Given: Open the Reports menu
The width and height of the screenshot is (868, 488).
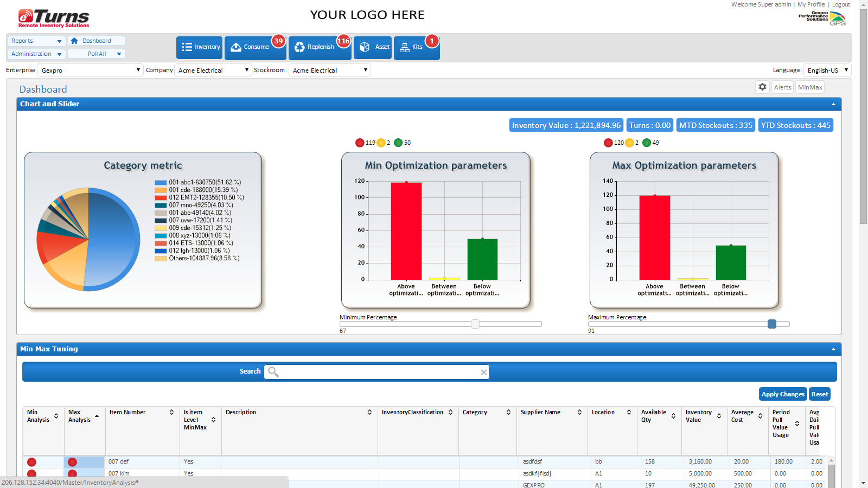Looking at the screenshot, I should 36,41.
